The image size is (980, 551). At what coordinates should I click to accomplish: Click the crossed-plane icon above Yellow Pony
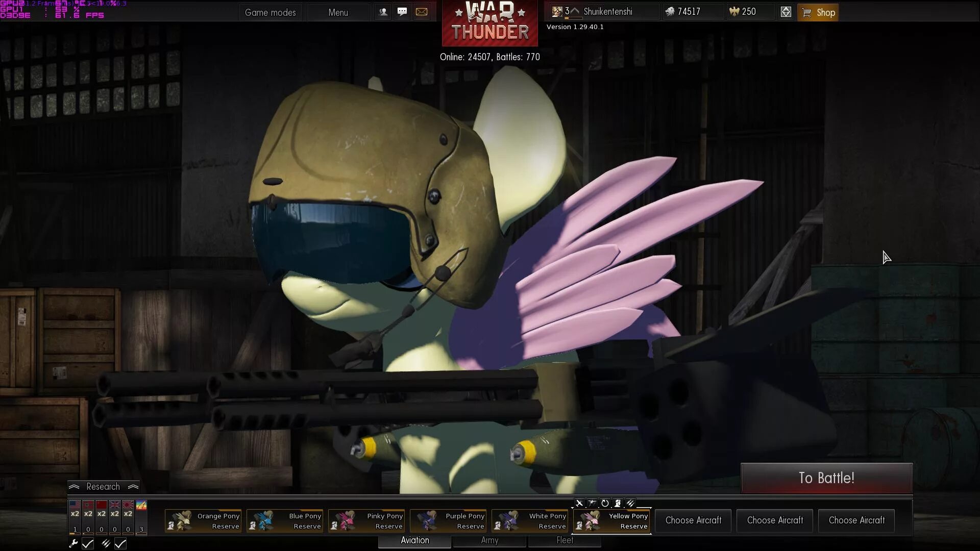click(579, 503)
